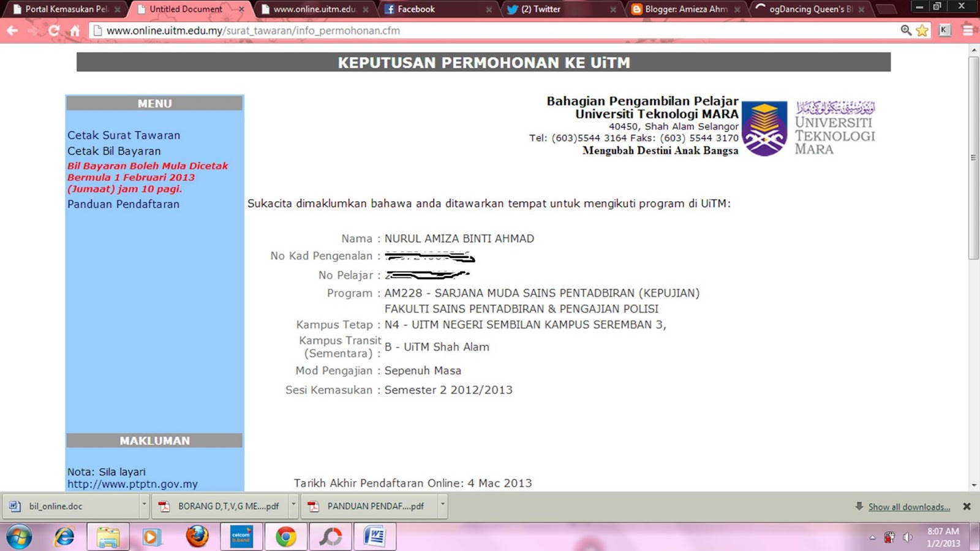Click the K extension icon
This screenshot has width=980, height=551.
(944, 30)
